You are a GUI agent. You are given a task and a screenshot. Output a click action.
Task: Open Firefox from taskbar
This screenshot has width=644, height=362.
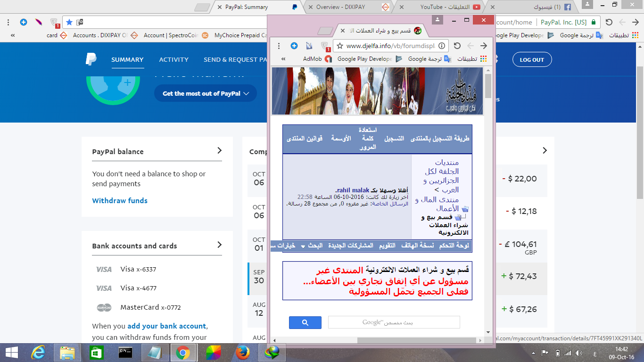(x=242, y=352)
